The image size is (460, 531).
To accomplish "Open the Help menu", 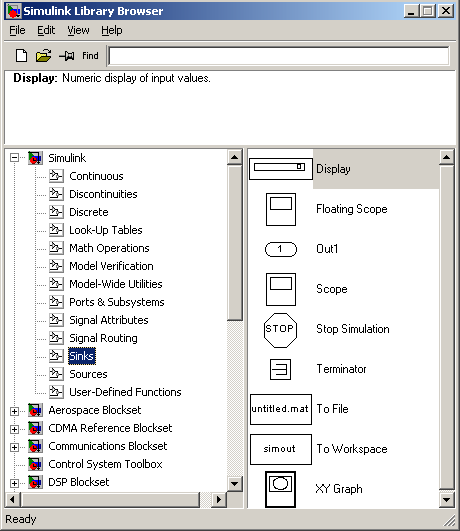I will (x=112, y=30).
